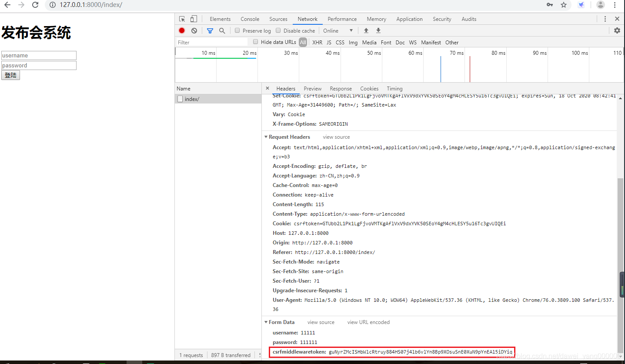Screen dimensions: 625x364
Task: Click view URL encoded link
Action: coord(368,322)
